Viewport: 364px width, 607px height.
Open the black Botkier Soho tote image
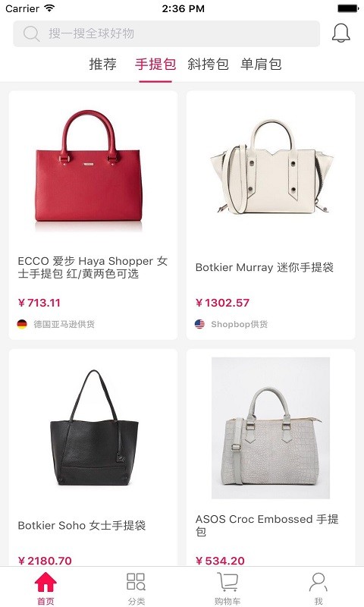click(x=94, y=428)
